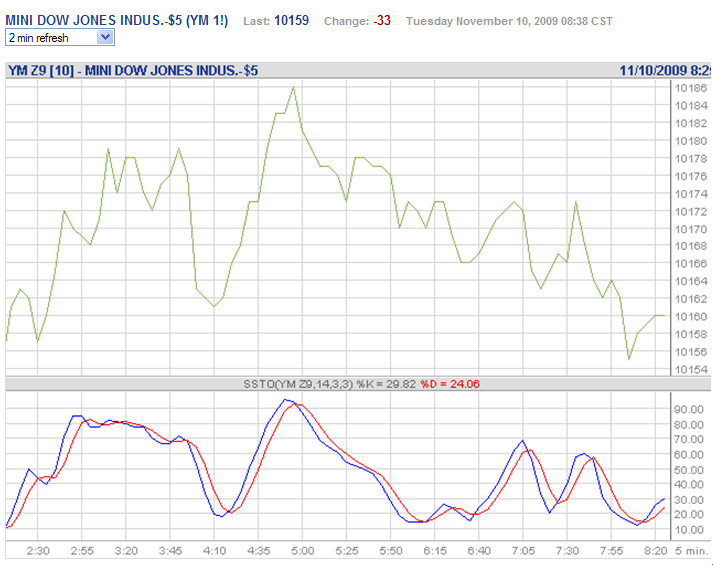
Task: Click the Change value -33
Action: (x=382, y=20)
